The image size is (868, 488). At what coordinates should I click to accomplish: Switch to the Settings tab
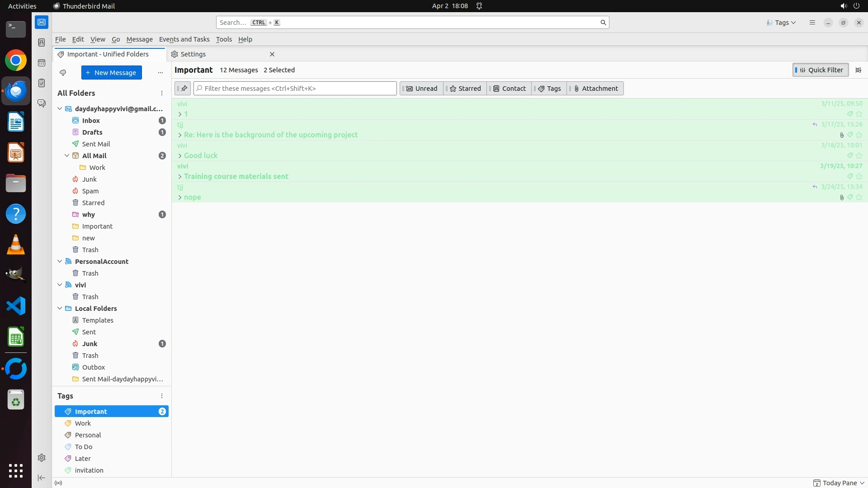point(193,54)
